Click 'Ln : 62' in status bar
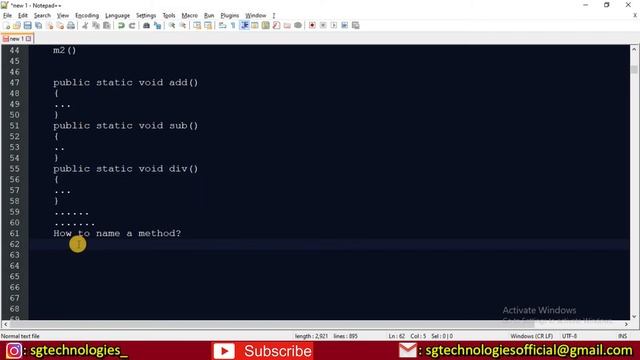This screenshot has height=360, width=640. coord(396,336)
